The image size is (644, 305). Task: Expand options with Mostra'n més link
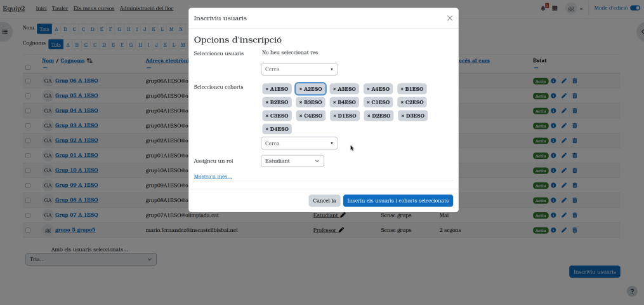213,177
